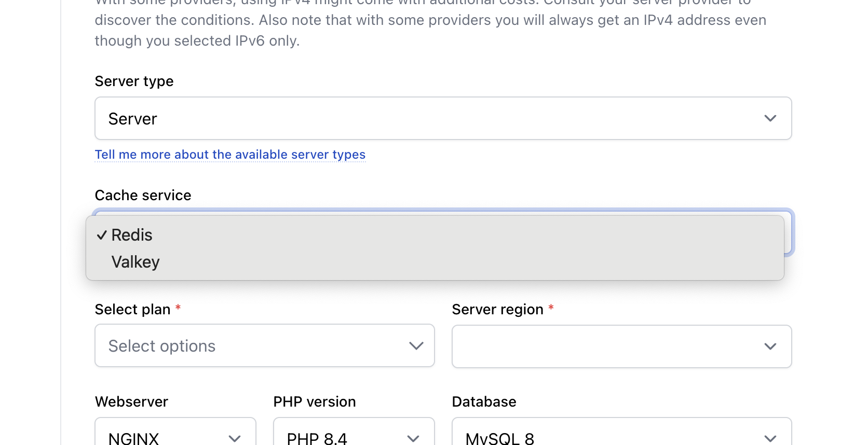Click the Cache service label
Image resolution: width=868 pixels, height=445 pixels.
143,196
